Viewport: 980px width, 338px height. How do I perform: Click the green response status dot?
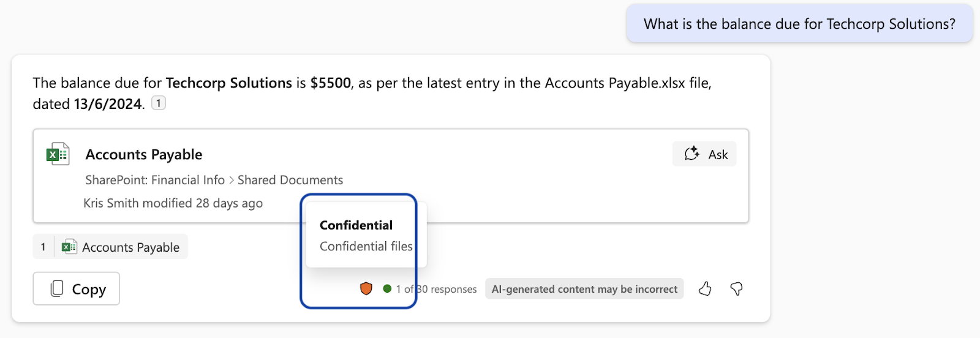coord(387,288)
